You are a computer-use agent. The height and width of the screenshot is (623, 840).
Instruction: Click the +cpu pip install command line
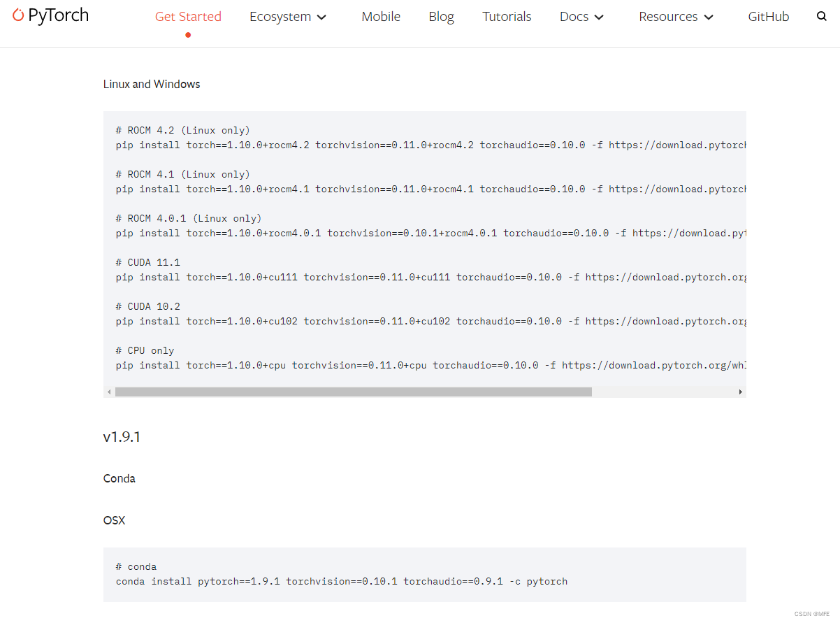point(430,365)
